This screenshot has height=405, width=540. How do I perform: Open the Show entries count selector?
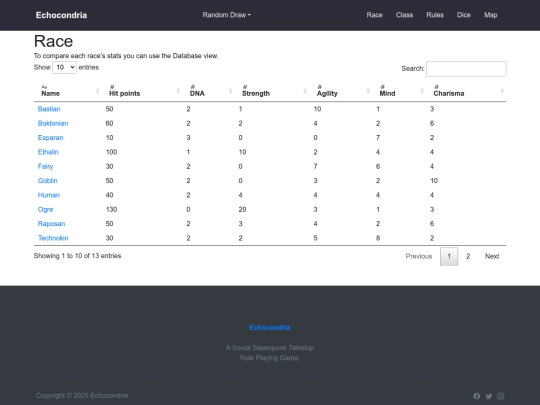(x=64, y=68)
